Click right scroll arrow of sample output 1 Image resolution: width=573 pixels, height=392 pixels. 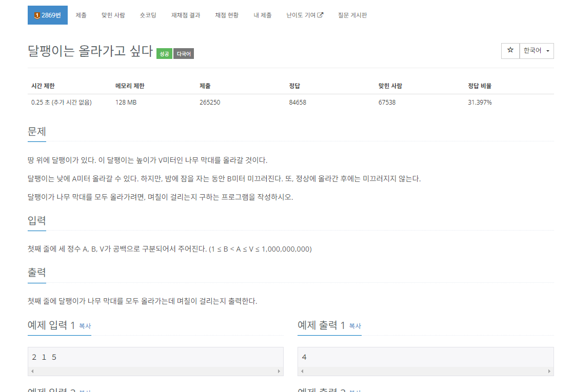click(x=549, y=371)
